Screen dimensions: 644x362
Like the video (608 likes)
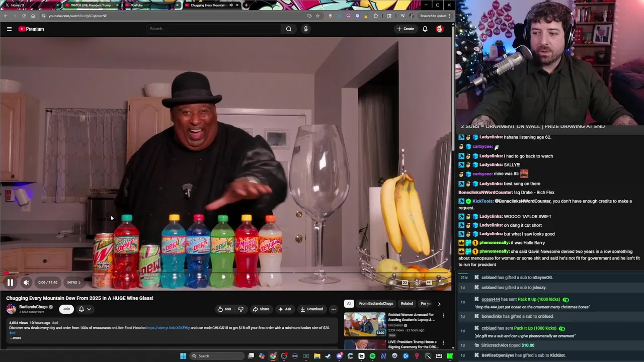tap(224, 309)
